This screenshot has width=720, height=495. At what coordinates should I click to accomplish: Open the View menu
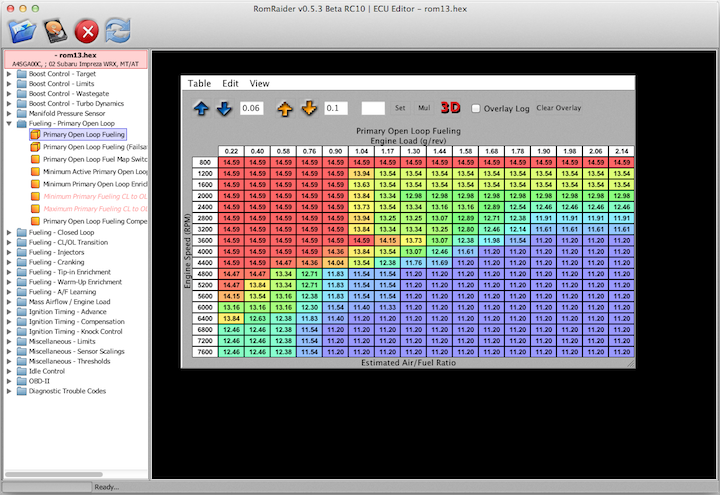click(259, 83)
